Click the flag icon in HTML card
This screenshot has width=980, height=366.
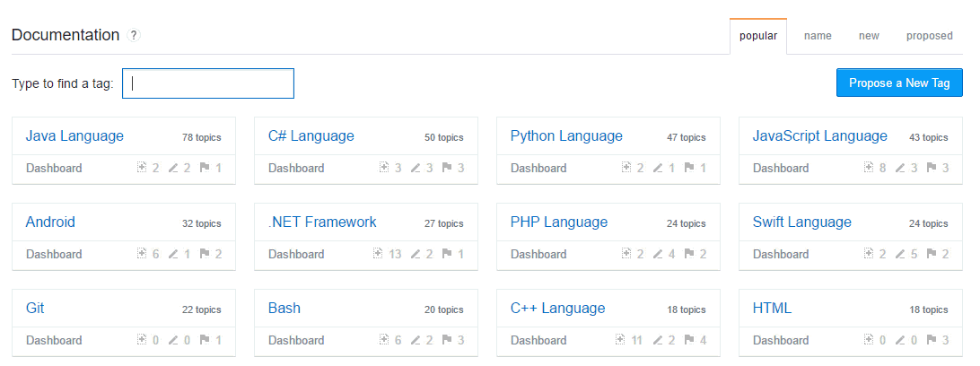931,340
